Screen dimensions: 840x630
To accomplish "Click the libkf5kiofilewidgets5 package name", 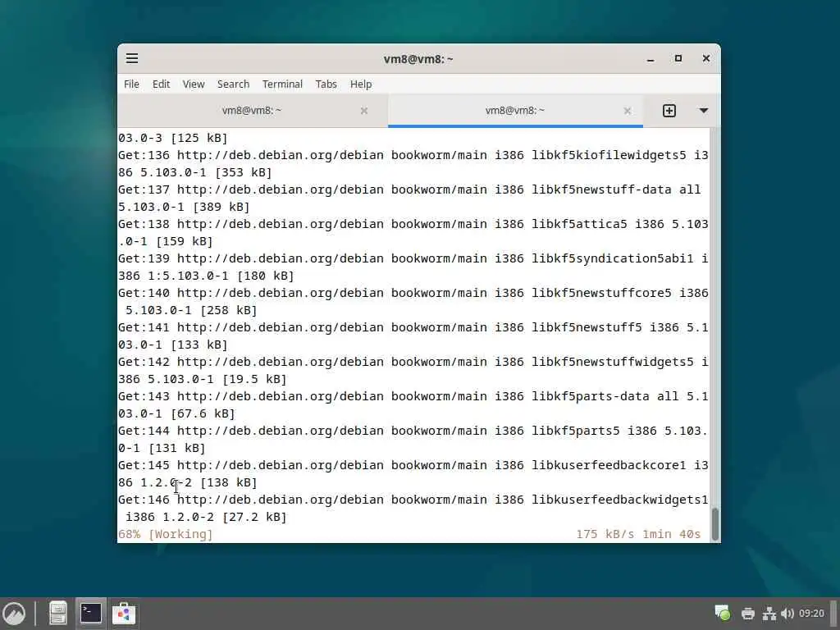I will point(609,155).
